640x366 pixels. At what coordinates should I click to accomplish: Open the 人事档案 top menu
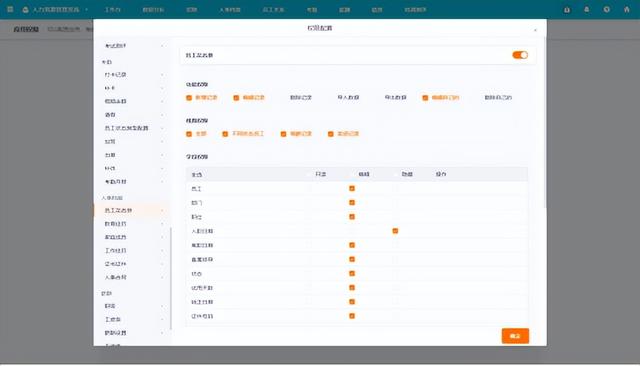pyautogui.click(x=230, y=9)
